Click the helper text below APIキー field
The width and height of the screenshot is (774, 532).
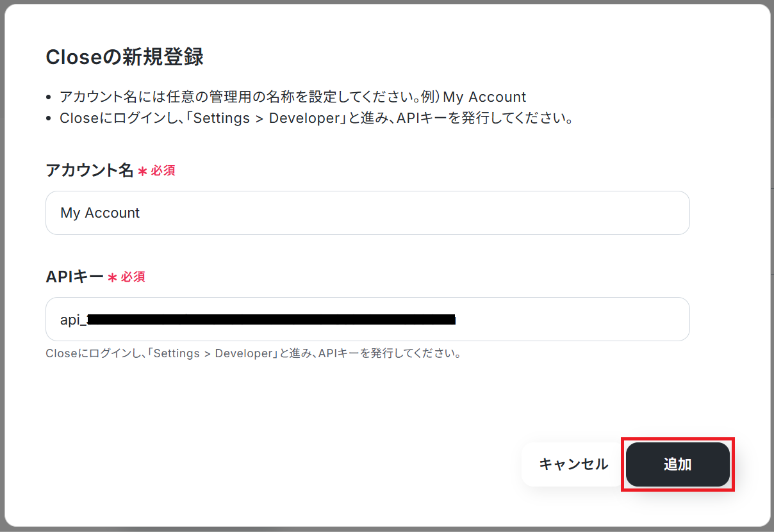point(254,353)
